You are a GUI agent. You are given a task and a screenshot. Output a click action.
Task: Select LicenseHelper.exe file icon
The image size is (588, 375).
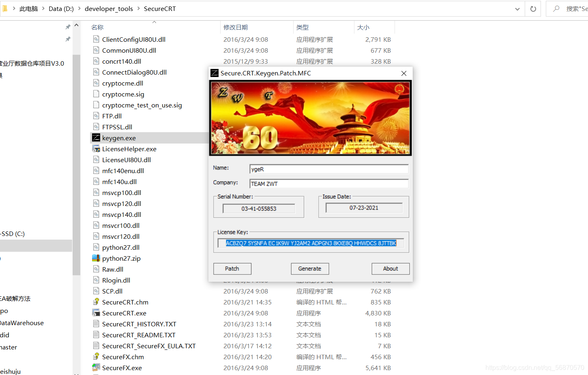pyautogui.click(x=96, y=149)
